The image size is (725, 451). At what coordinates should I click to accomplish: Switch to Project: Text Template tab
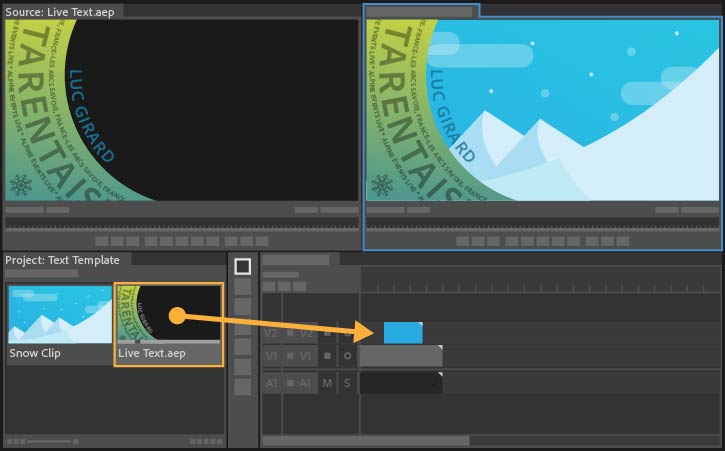click(62, 260)
